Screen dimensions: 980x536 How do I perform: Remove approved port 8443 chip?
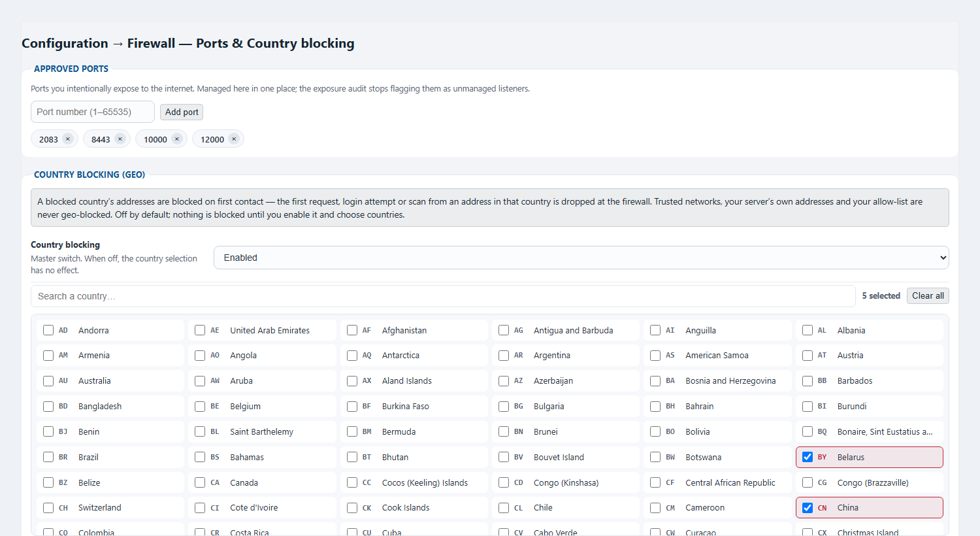(120, 139)
